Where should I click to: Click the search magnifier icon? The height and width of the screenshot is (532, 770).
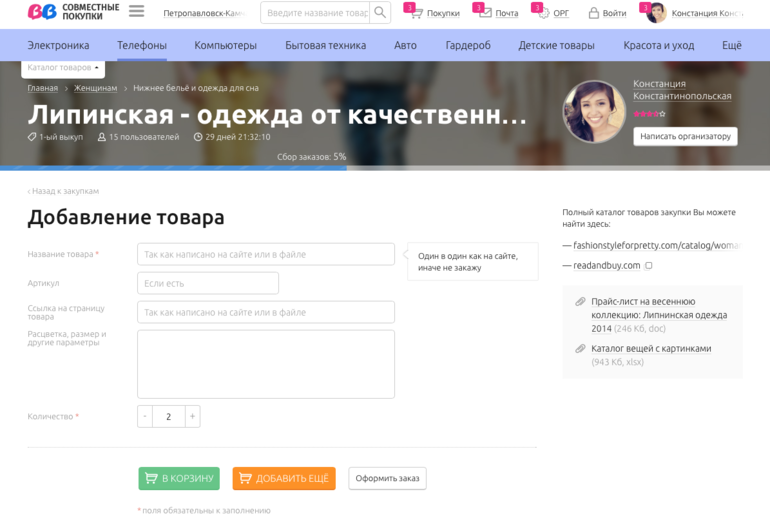coord(380,13)
